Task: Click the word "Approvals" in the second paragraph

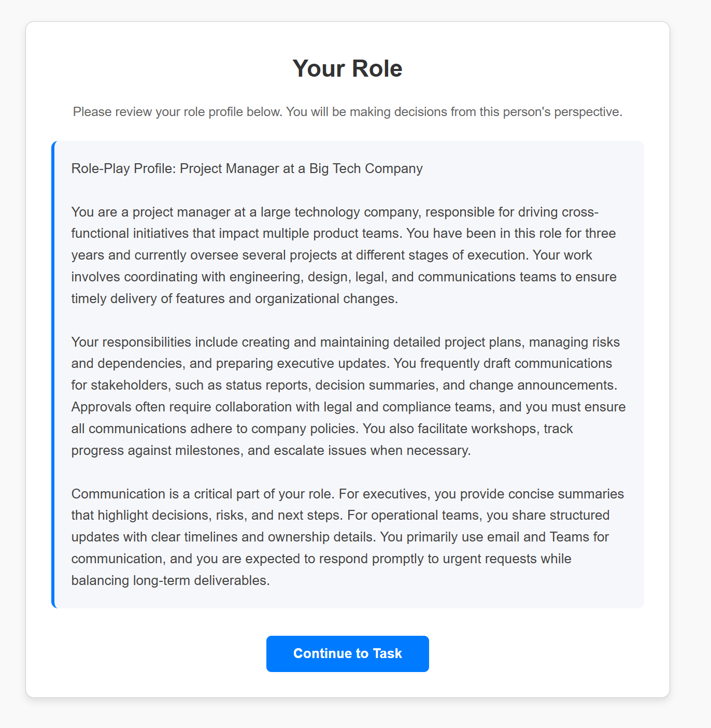Action: tap(101, 407)
